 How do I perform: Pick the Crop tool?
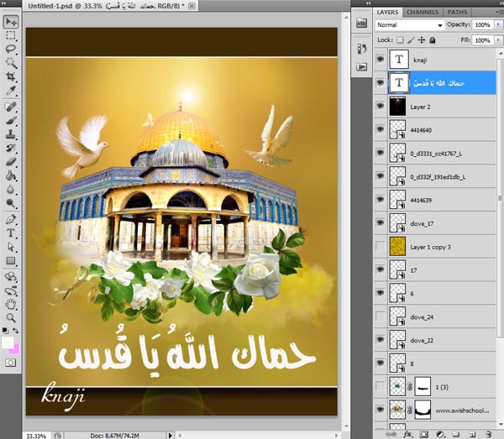click(x=12, y=76)
